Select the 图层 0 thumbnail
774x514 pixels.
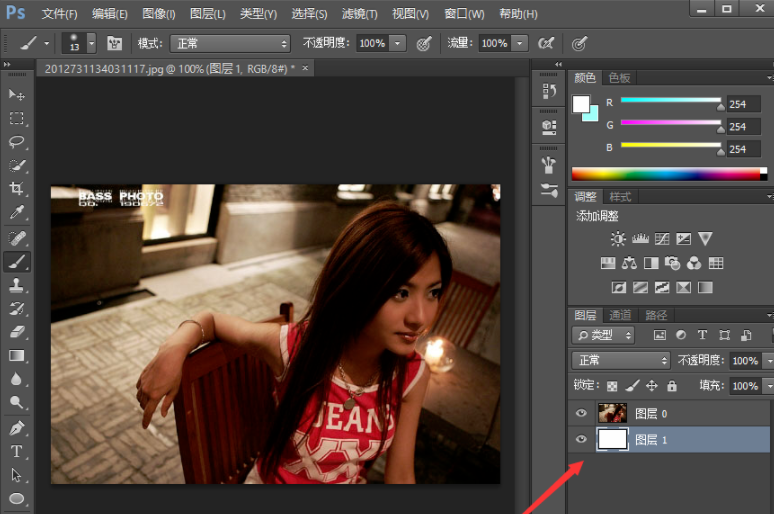(611, 412)
